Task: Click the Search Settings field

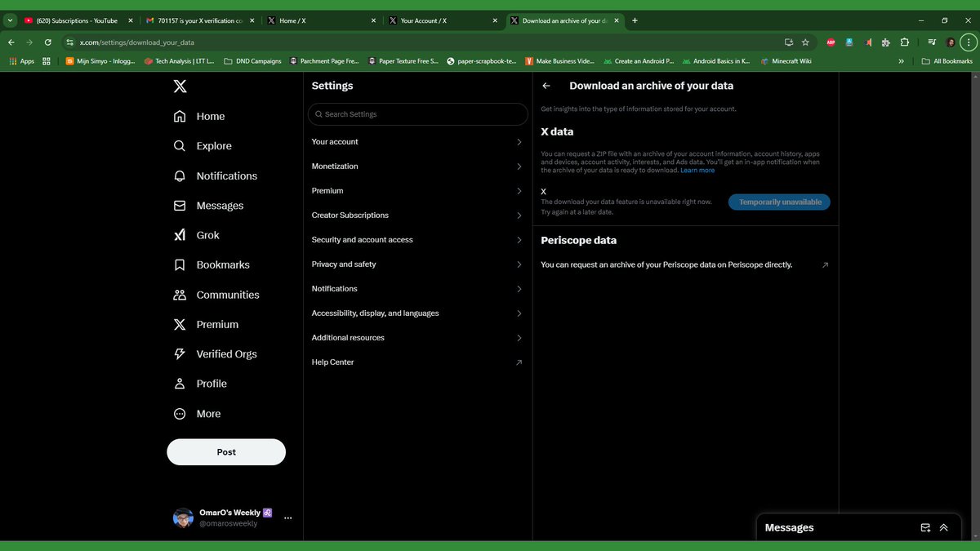Action: point(417,114)
